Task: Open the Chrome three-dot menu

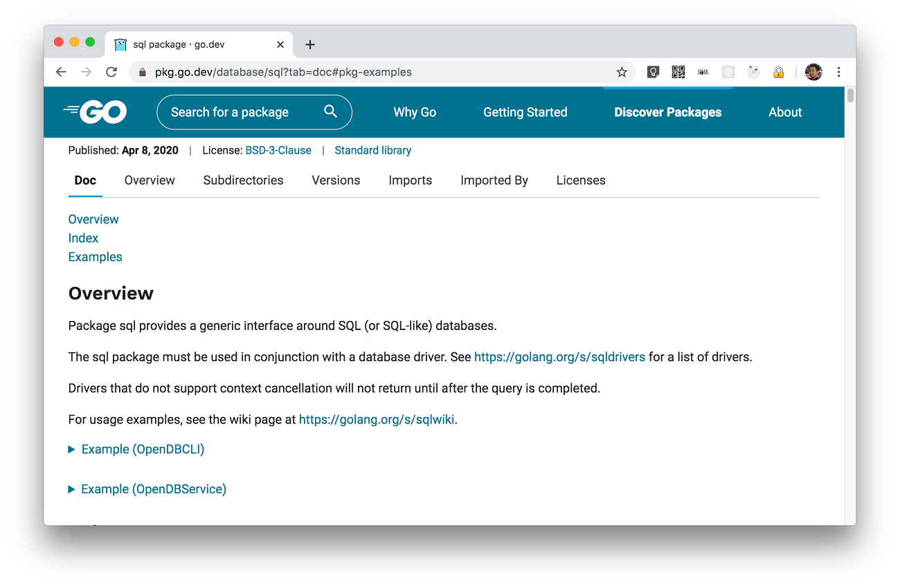Action: (x=838, y=72)
